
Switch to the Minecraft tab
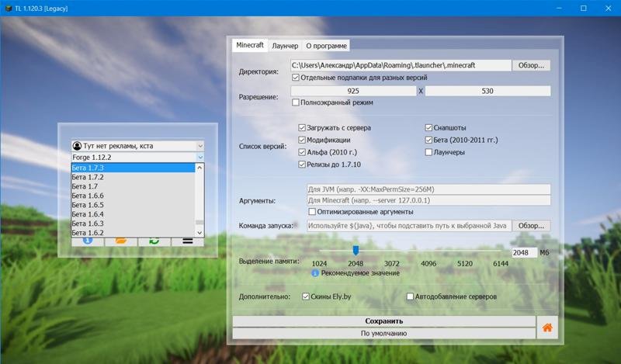pyautogui.click(x=250, y=45)
